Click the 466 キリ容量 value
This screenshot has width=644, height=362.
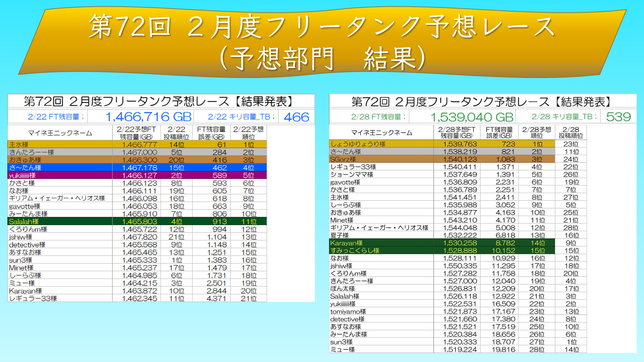296,117
